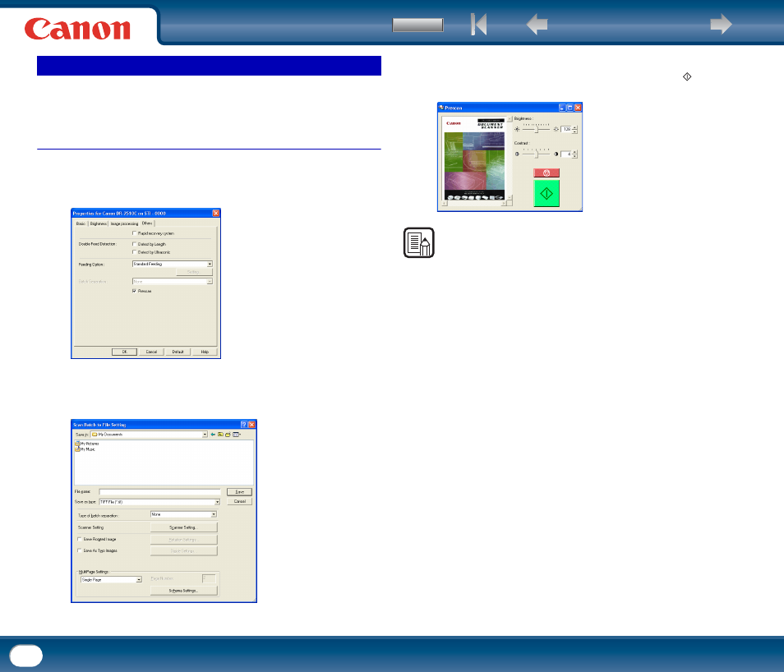This screenshot has width=784, height=672.
Task: Click the Default button in Properties dialog
Action: pos(178,352)
